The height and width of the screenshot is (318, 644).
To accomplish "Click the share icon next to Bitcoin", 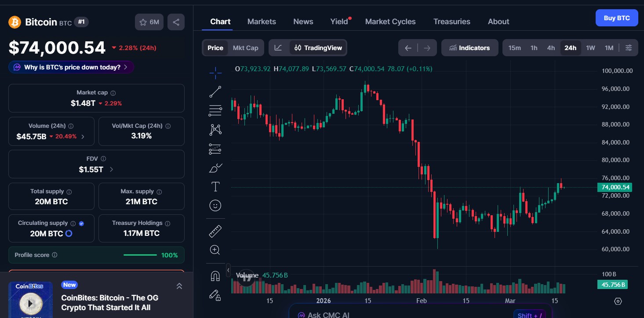I will point(176,22).
